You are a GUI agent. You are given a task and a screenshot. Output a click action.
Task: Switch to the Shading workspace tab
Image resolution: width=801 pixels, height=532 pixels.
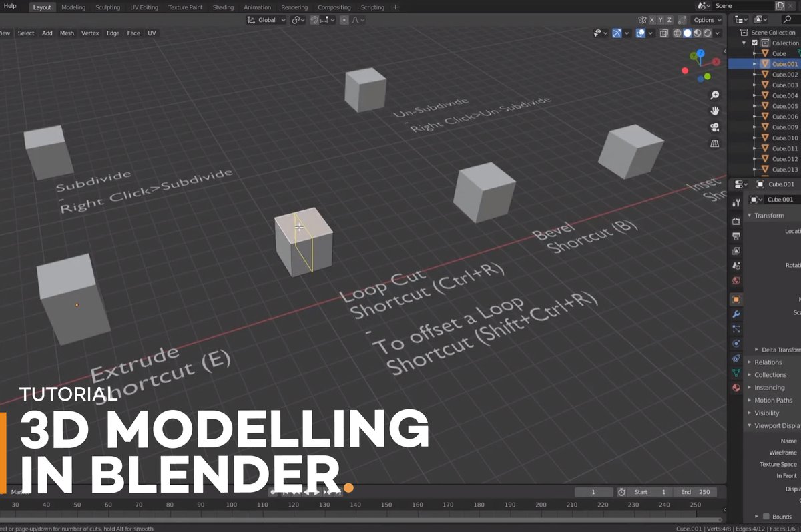pos(223,7)
